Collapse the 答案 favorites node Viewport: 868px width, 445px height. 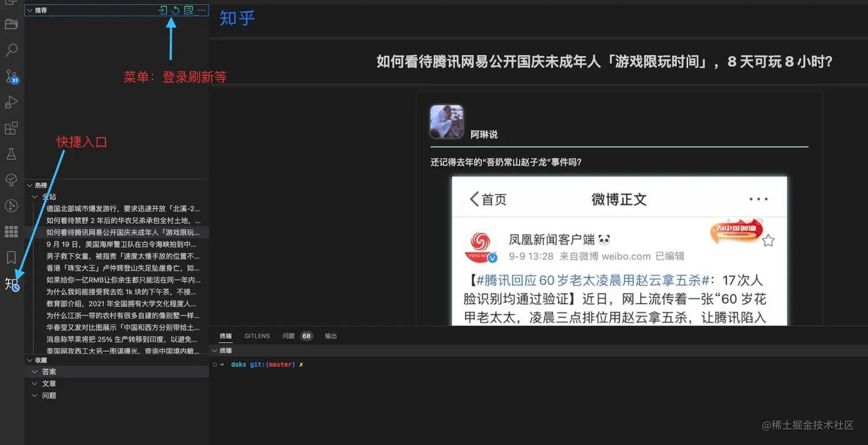36,372
